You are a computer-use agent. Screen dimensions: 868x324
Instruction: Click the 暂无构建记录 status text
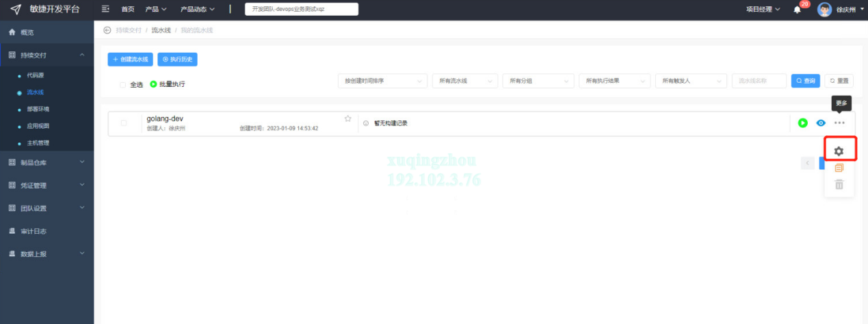click(391, 124)
